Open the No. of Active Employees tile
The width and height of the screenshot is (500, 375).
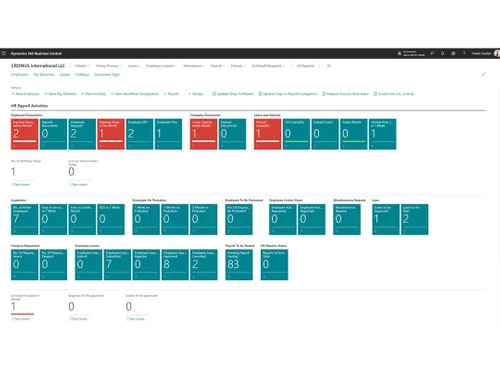(x=25, y=219)
